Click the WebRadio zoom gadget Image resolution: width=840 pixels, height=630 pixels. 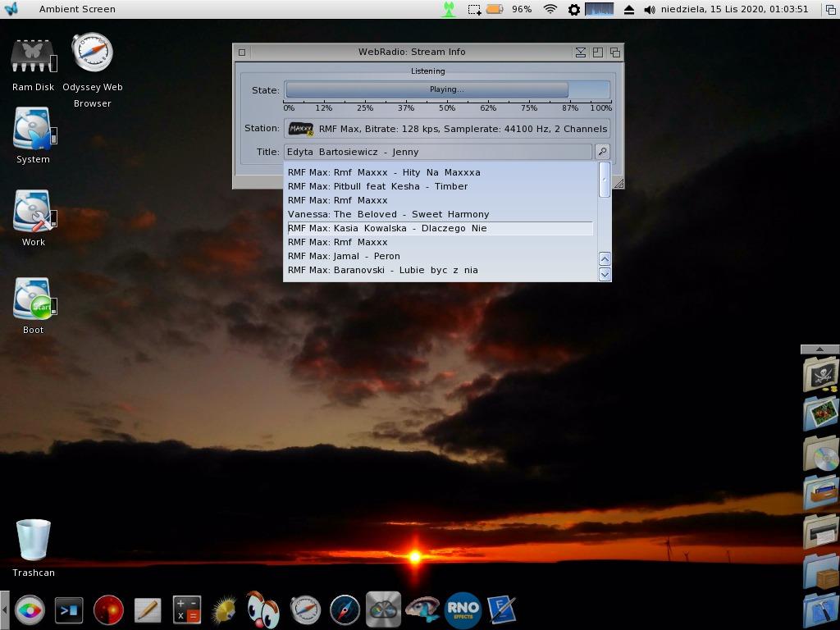[x=598, y=52]
